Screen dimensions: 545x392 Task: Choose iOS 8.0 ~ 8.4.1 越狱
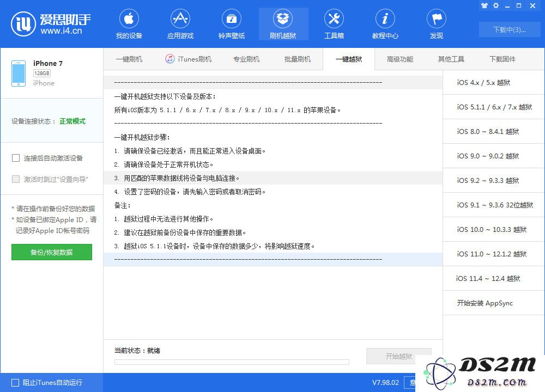click(494, 131)
